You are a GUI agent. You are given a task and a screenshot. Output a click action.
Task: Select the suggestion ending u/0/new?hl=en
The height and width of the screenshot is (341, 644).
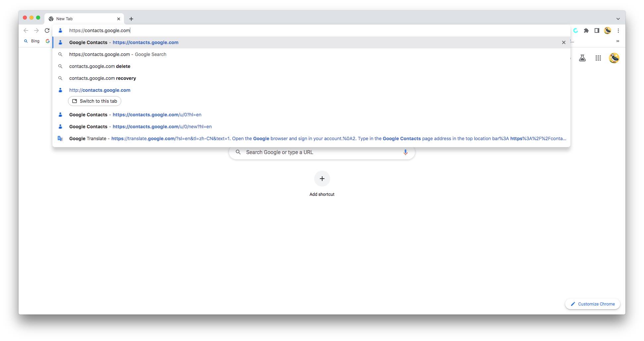pyautogui.click(x=312, y=127)
